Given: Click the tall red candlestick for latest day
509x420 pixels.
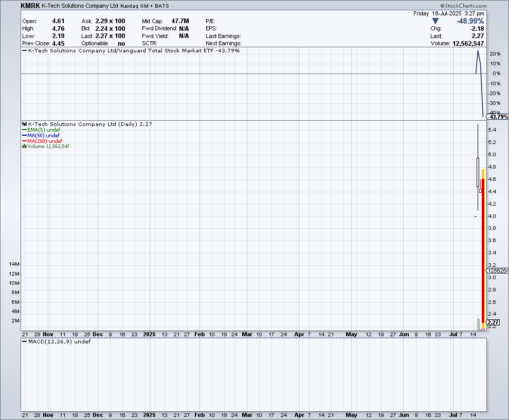Looking at the screenshot, I should click(483, 250).
